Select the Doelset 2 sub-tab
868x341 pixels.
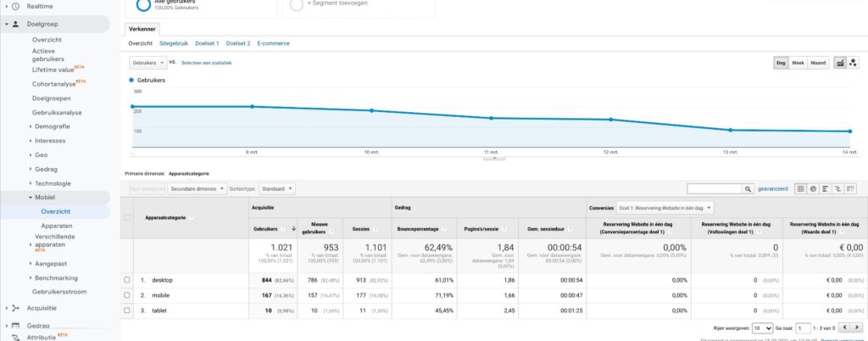pos(238,43)
